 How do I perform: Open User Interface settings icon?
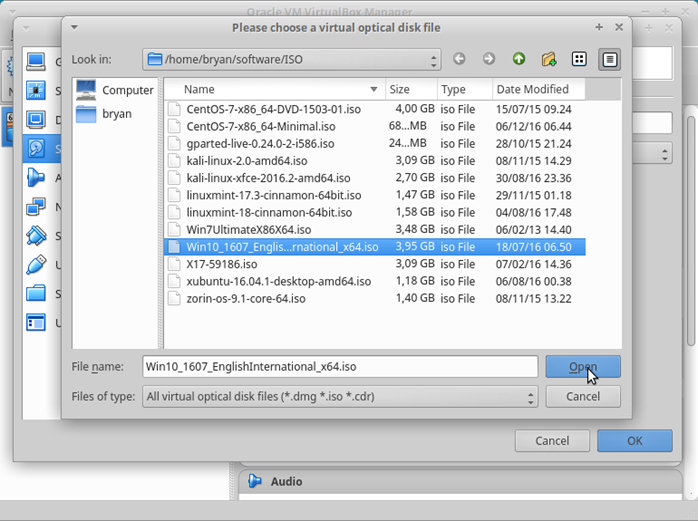[36, 322]
